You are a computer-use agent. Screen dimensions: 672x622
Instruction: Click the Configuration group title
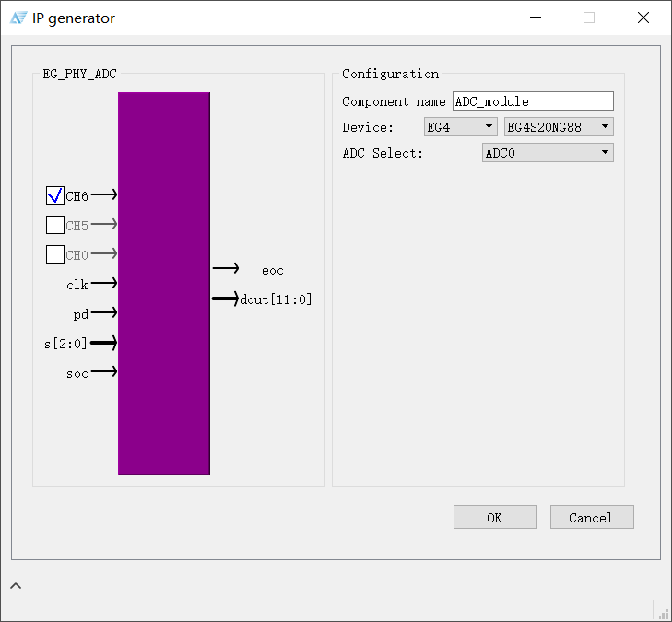point(391,74)
